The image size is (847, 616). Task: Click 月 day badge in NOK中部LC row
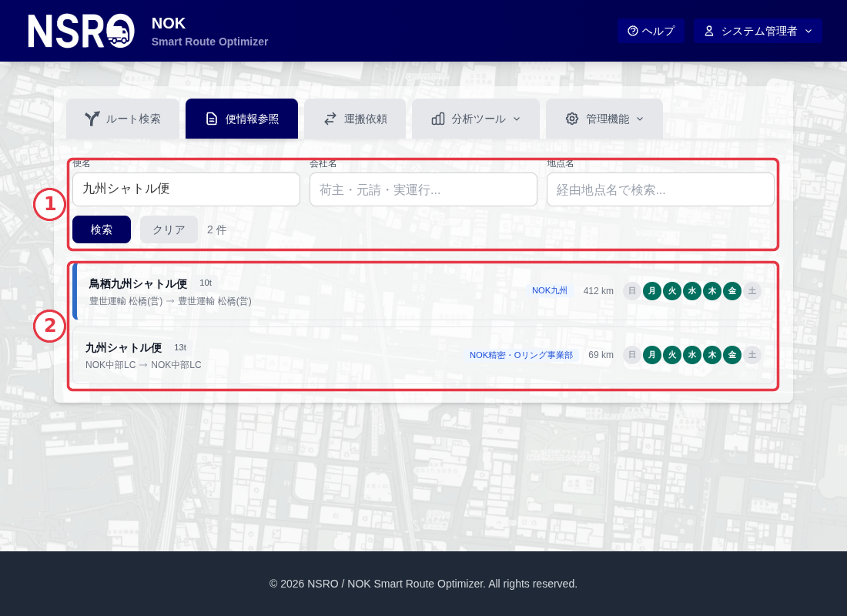click(652, 355)
